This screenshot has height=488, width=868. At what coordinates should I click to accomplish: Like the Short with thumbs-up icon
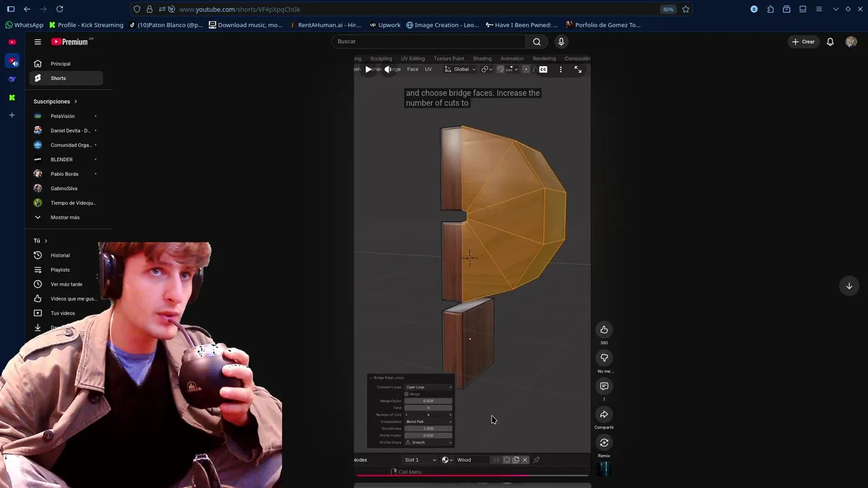(x=604, y=329)
